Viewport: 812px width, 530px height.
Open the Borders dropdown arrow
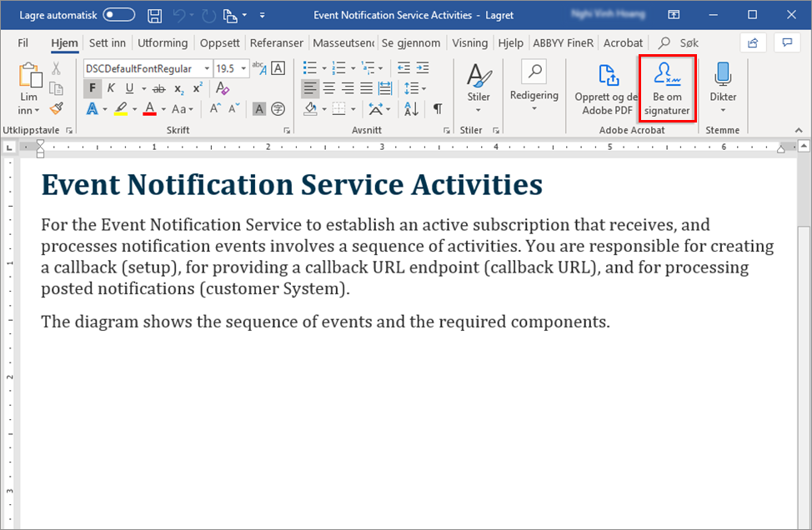pos(353,109)
